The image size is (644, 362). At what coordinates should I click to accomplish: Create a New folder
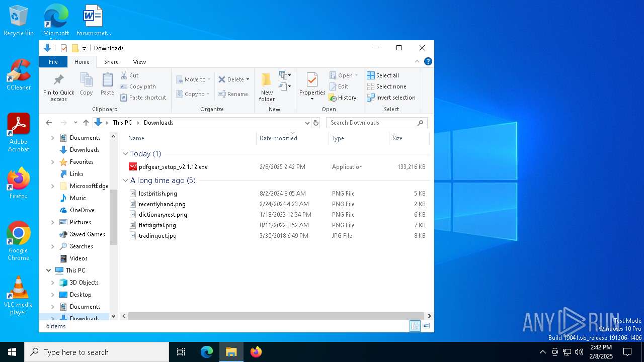pyautogui.click(x=267, y=87)
